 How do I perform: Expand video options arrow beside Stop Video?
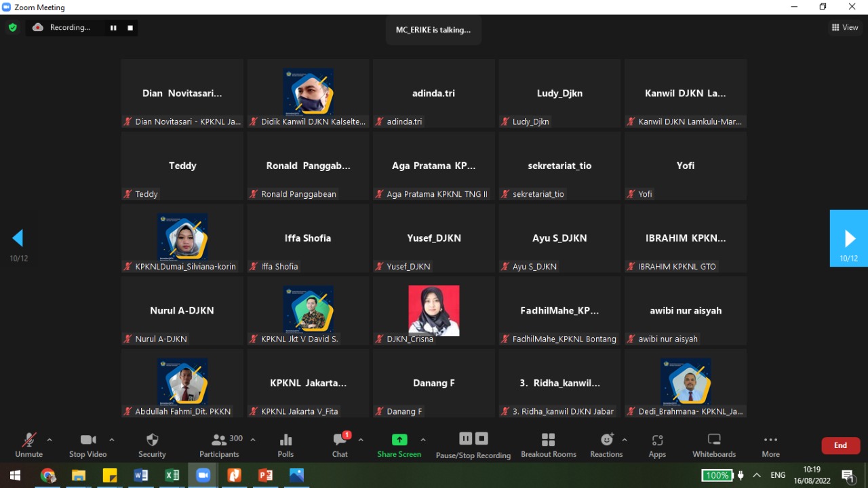[x=112, y=440]
